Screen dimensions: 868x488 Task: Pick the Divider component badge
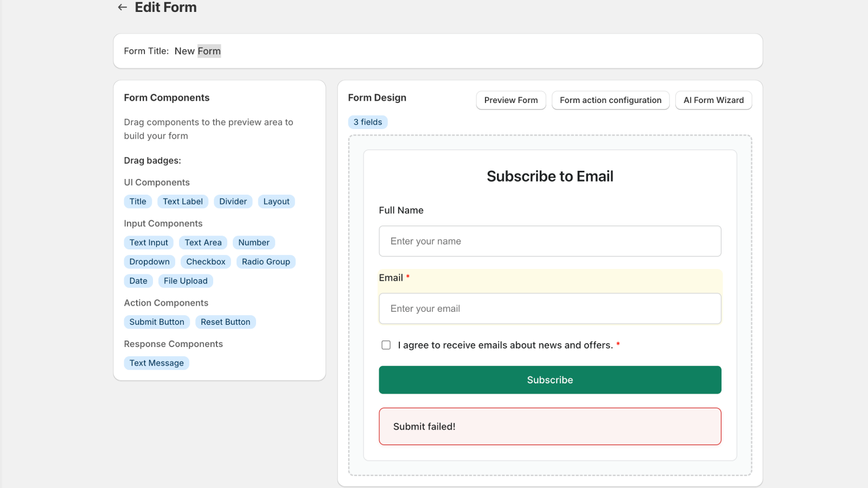[233, 202]
